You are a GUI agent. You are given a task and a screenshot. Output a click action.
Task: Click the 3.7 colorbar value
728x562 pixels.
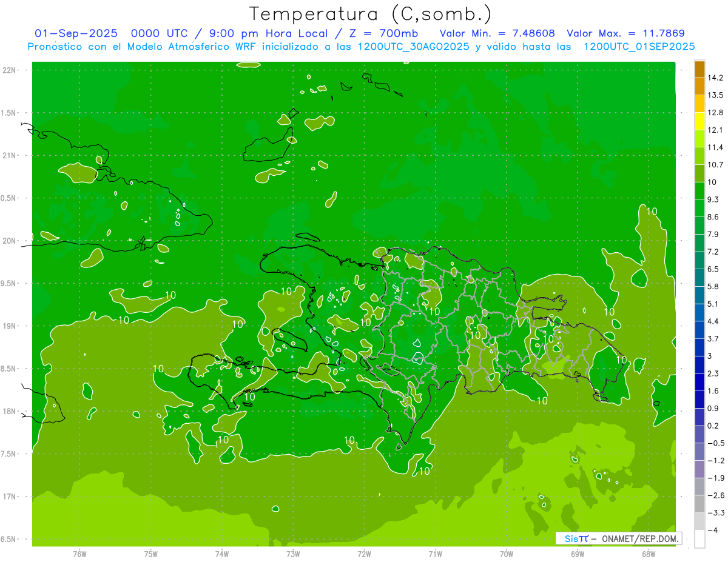coord(713,339)
